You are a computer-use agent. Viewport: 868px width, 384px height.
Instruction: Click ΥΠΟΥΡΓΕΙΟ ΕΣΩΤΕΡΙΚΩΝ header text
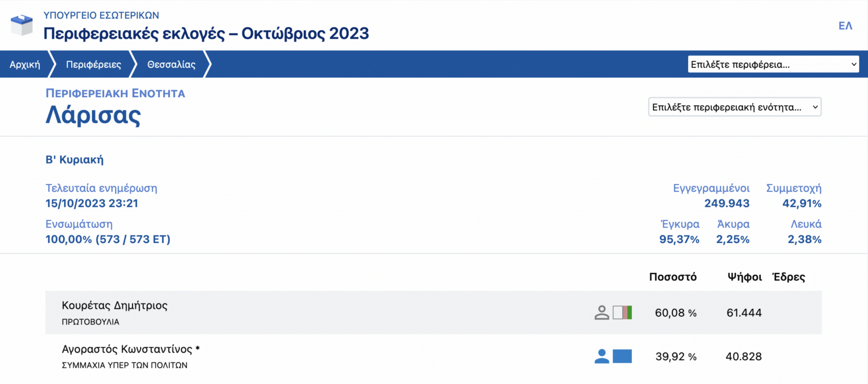click(x=101, y=15)
